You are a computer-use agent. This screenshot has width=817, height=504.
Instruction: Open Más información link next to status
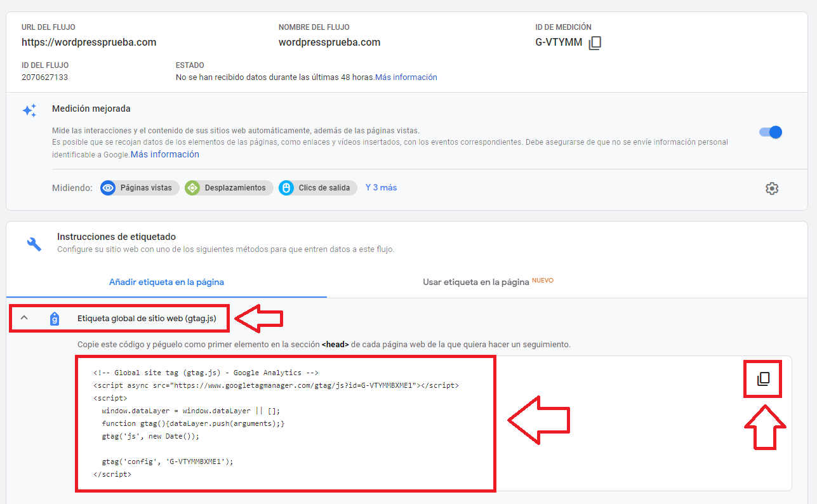click(406, 77)
